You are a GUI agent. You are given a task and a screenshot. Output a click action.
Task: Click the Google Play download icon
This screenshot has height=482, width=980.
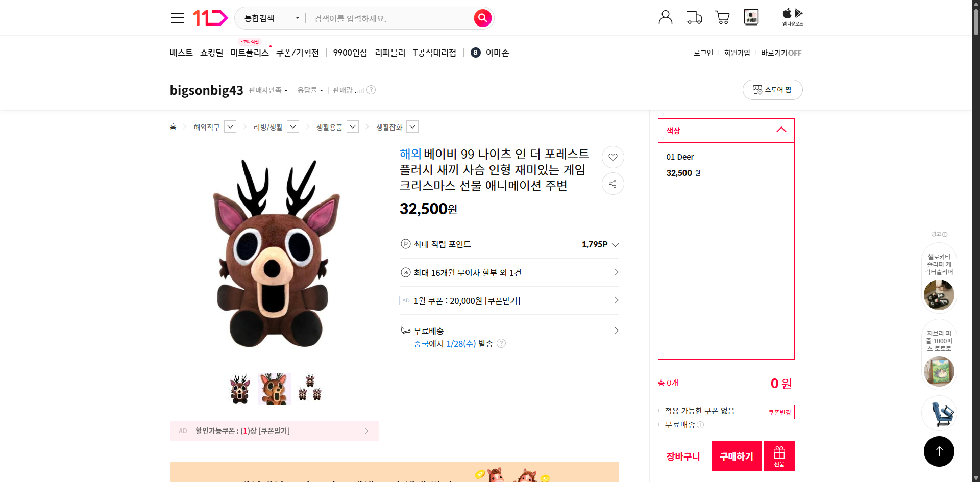coord(799,12)
